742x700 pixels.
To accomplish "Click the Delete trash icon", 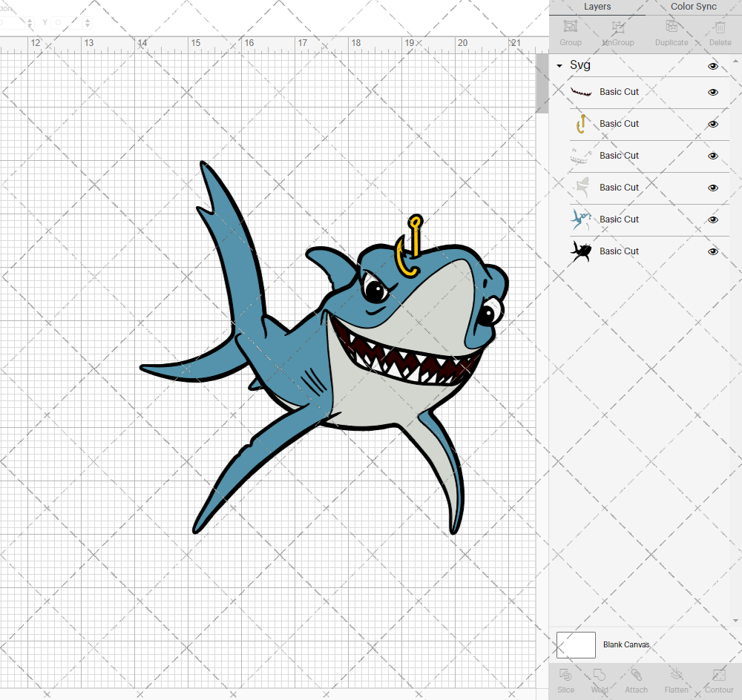I will (x=720, y=27).
